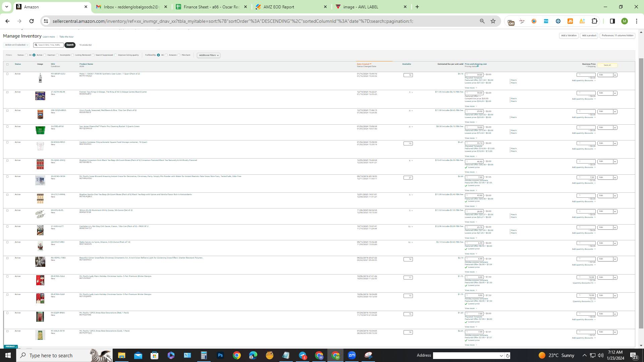Open Photoshop from the taskbar
Viewport: 644px width, 362px height.
[x=220, y=355]
